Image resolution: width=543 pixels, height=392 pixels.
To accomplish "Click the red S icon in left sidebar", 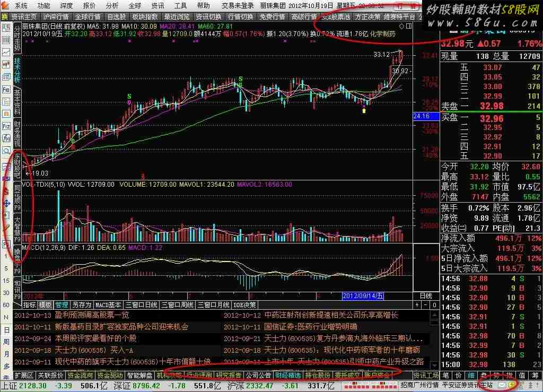I will coord(6,191).
